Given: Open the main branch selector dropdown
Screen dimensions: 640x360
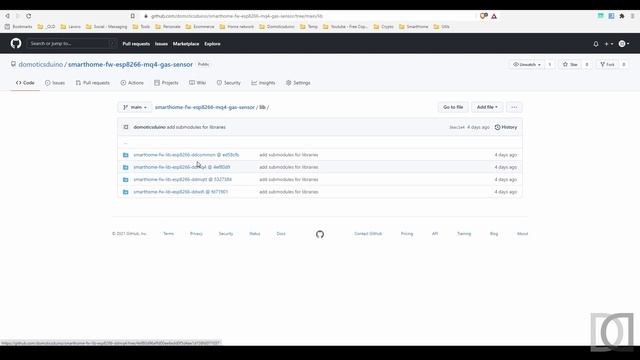Looking at the screenshot, I should 135,107.
